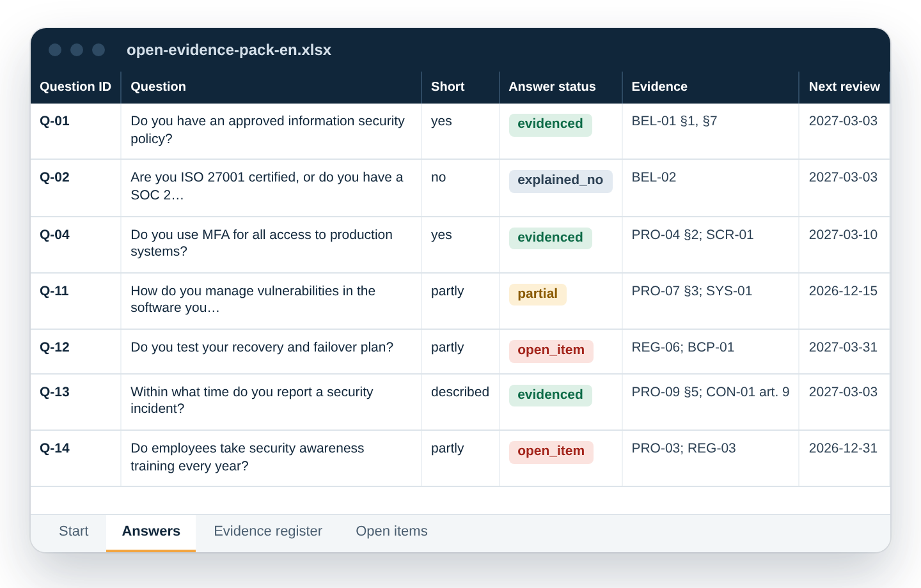This screenshot has height=588, width=921.
Task: Select the 2026-12-15 next review date
Action: click(x=844, y=301)
